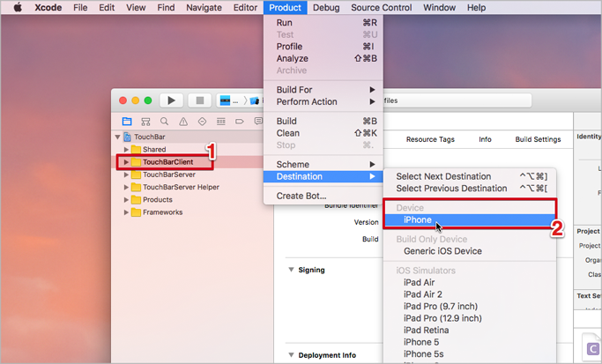Choose Clean from the Product menu
This screenshot has height=364, width=602.
point(323,133)
